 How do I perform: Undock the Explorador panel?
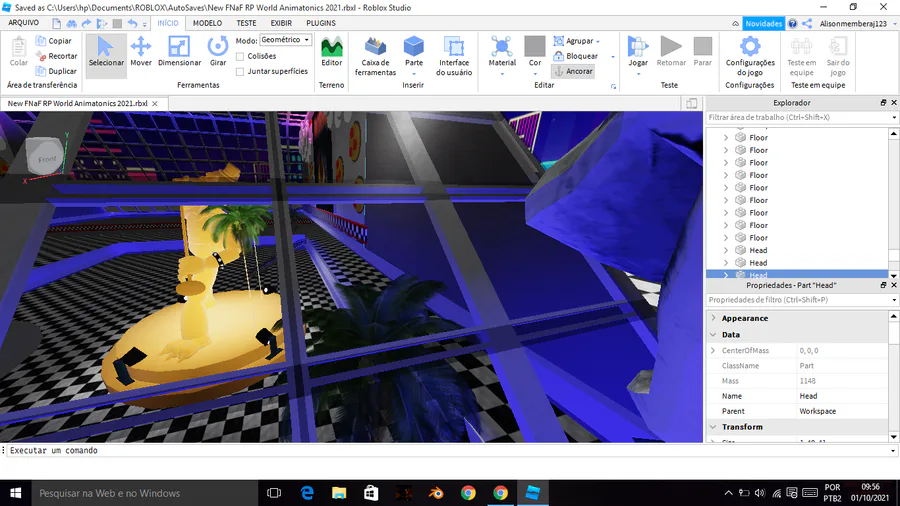(x=883, y=103)
